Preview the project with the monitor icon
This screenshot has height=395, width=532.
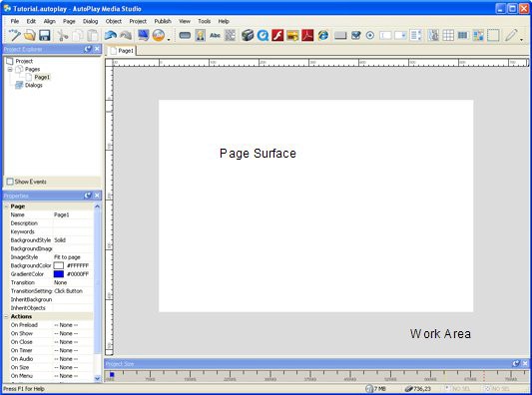143,35
